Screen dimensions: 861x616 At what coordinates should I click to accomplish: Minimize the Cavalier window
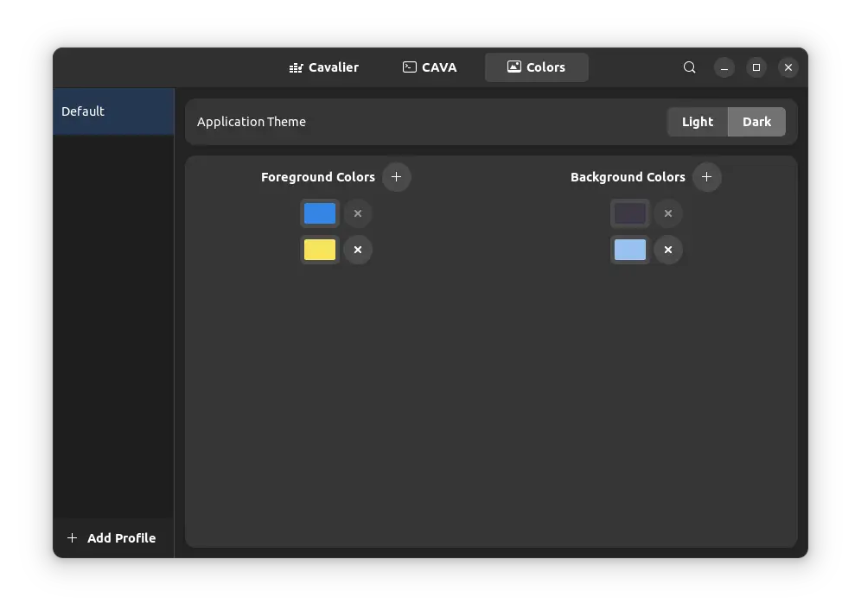(725, 67)
